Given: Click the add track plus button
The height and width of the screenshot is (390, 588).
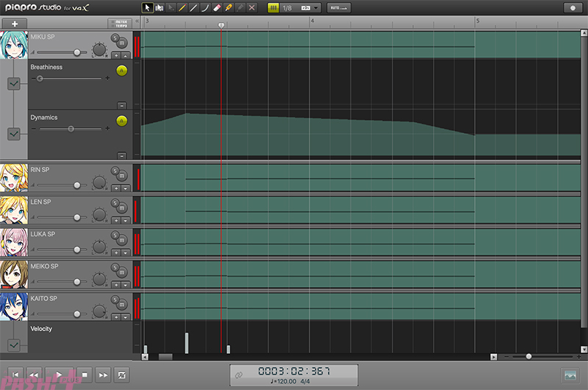Looking at the screenshot, I should point(15,24).
